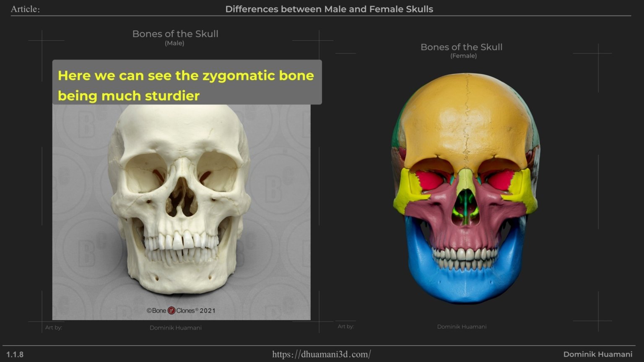Image resolution: width=644 pixels, height=362 pixels.
Task: Open the dhuamani3d.com website link
Action: pos(322,354)
